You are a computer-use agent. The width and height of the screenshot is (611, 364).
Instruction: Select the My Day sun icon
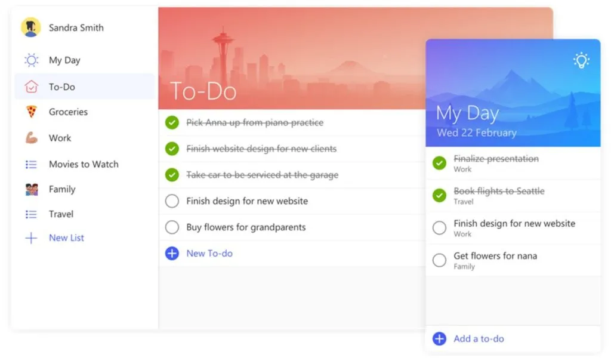pyautogui.click(x=31, y=60)
